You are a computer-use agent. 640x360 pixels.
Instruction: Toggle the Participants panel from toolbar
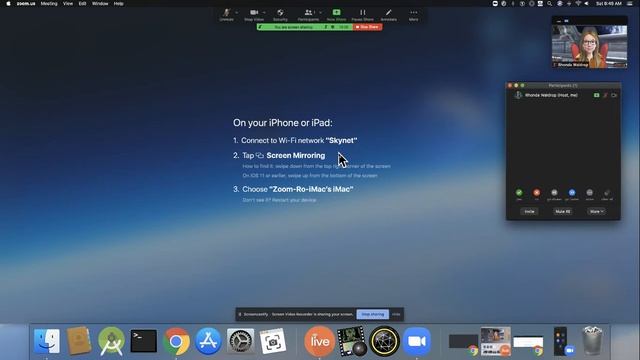pyautogui.click(x=308, y=15)
